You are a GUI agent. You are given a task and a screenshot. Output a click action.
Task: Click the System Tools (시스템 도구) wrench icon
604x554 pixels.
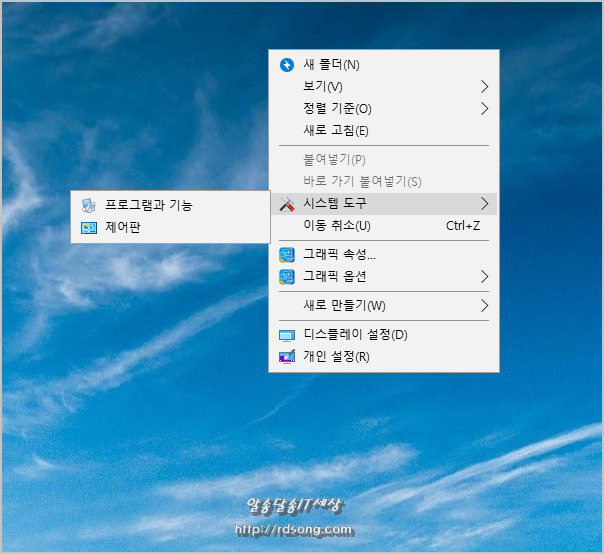pos(287,204)
